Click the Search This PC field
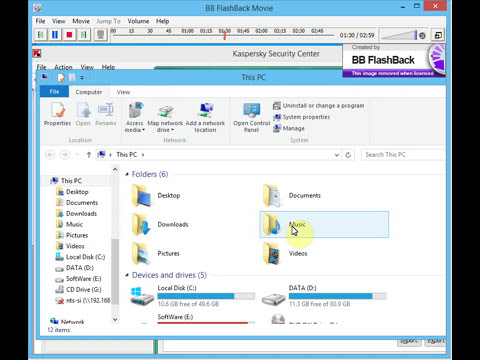480x360 pixels. [403, 155]
